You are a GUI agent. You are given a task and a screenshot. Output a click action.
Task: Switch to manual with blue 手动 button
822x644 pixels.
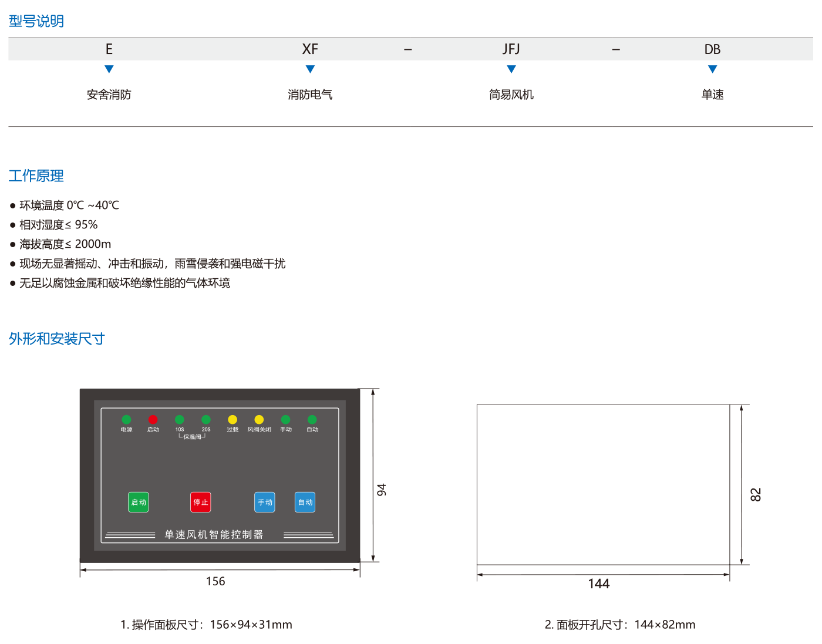265,503
